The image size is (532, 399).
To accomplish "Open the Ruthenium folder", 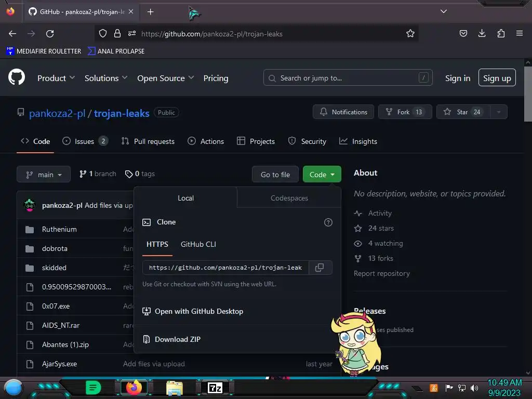I will pos(59,229).
